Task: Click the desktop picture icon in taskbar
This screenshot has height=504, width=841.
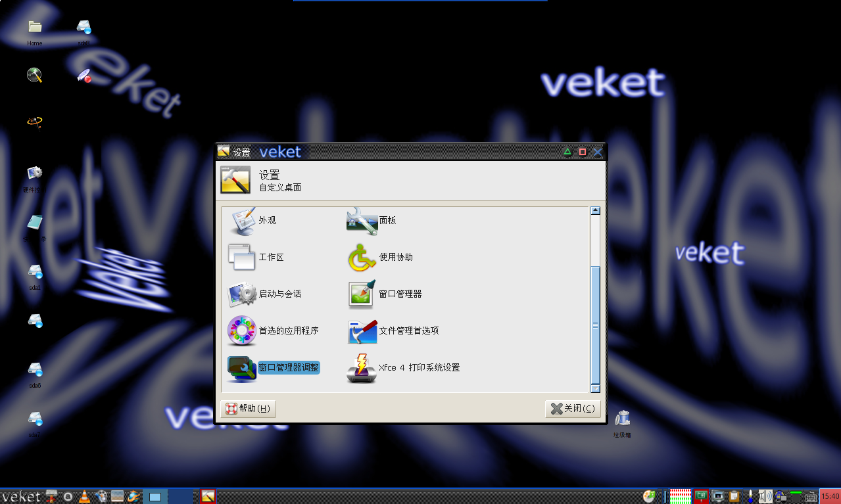Action: click(x=118, y=496)
